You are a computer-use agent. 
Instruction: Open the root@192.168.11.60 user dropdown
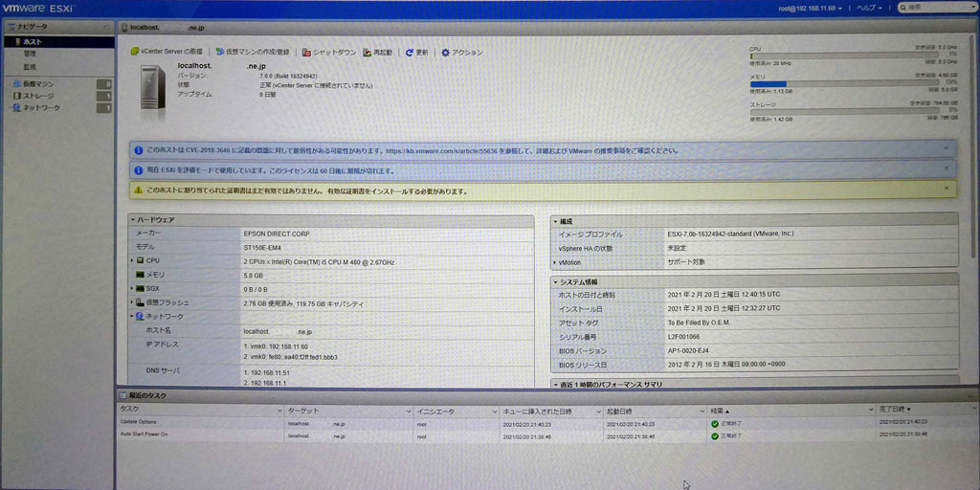coord(810,8)
